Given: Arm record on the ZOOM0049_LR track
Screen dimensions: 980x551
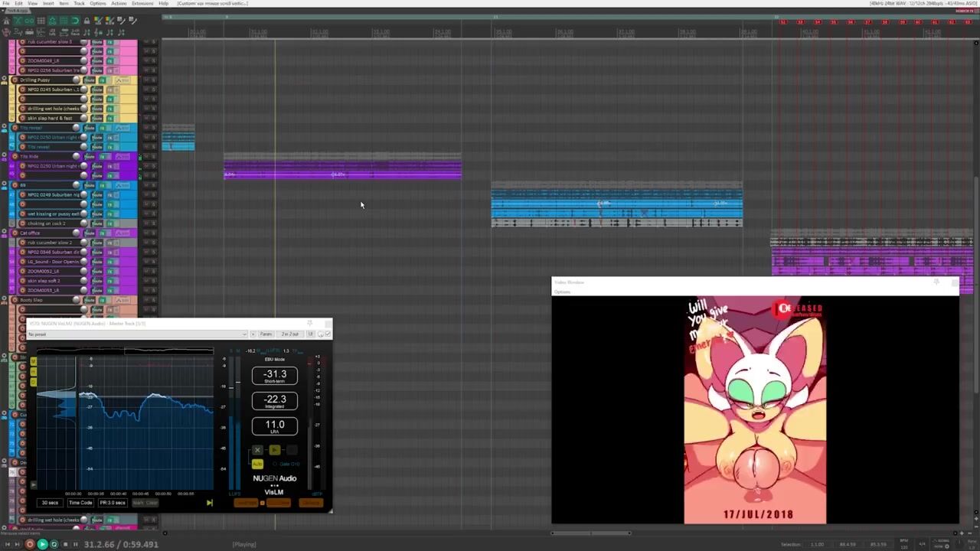Looking at the screenshot, I should coord(22,60).
